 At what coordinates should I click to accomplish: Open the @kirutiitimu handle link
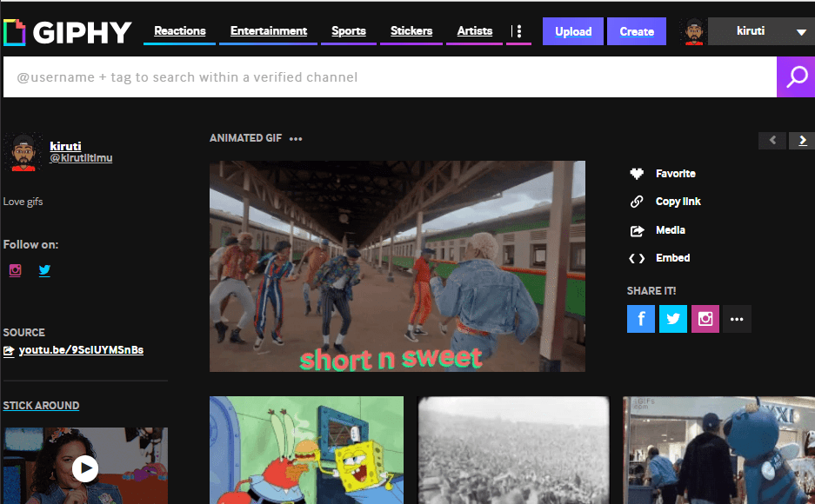tap(81, 158)
